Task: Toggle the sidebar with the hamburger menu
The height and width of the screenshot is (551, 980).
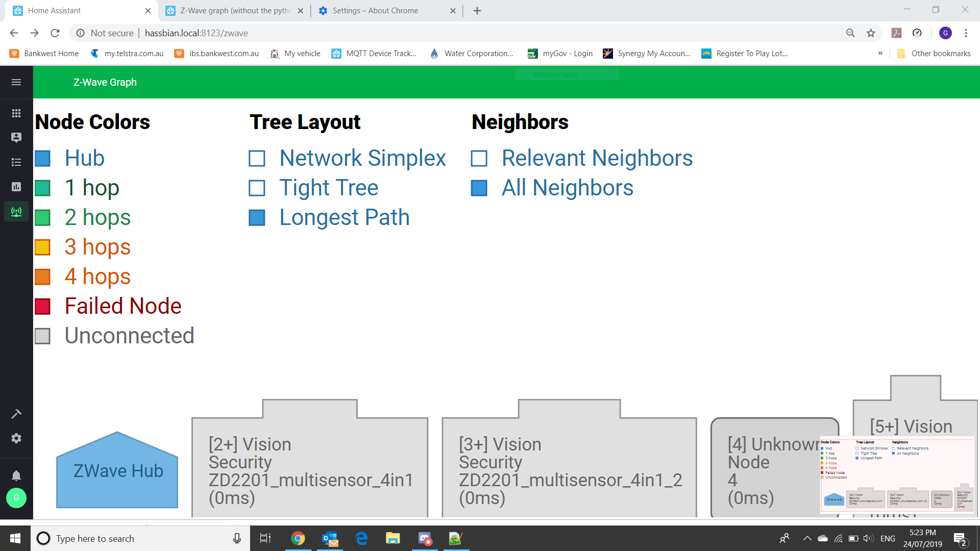Action: (x=16, y=82)
